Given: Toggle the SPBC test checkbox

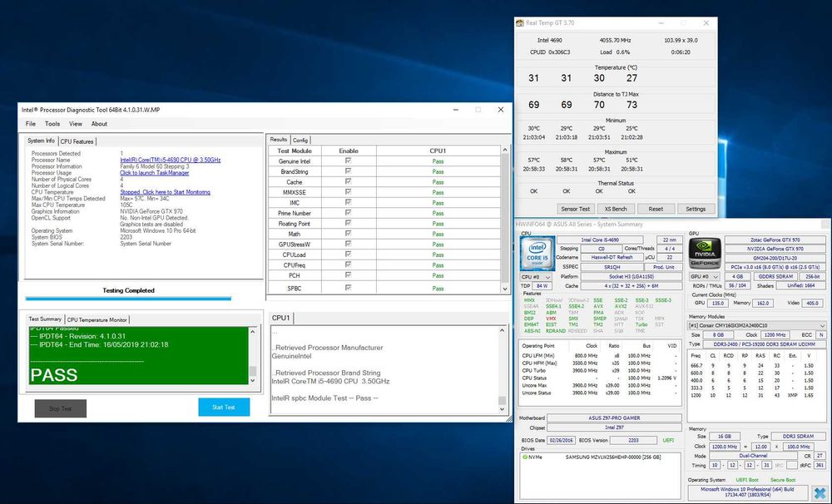Looking at the screenshot, I should [348, 288].
